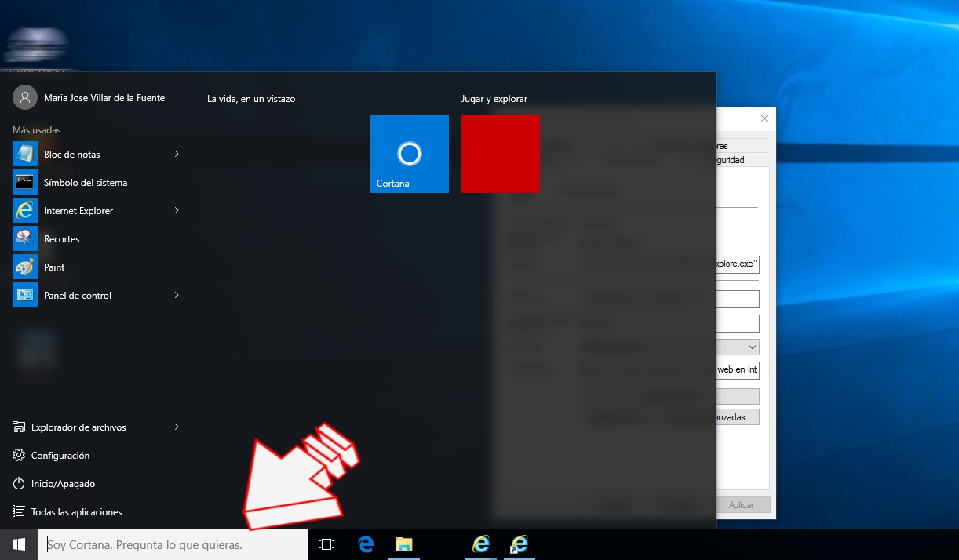Open the dropdown in the Properties dialog
This screenshot has height=560, width=959.
(738, 347)
